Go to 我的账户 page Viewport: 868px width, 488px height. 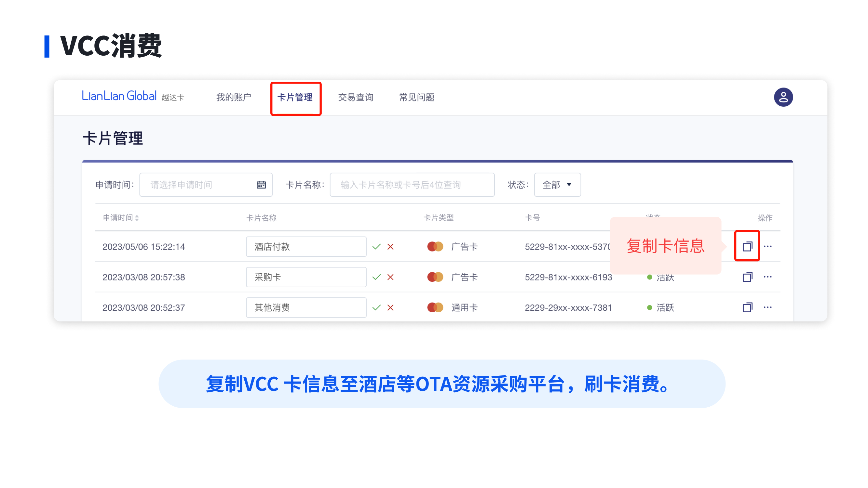[x=234, y=98]
